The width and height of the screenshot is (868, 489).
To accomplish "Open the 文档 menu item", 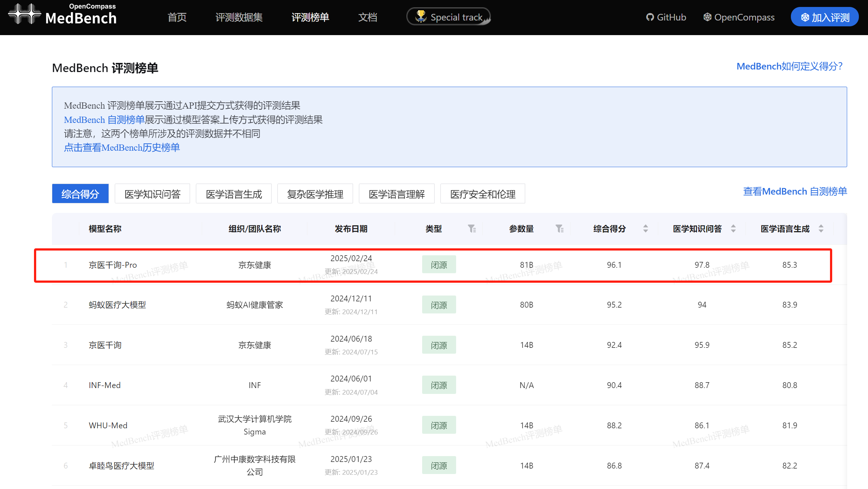I will point(368,17).
